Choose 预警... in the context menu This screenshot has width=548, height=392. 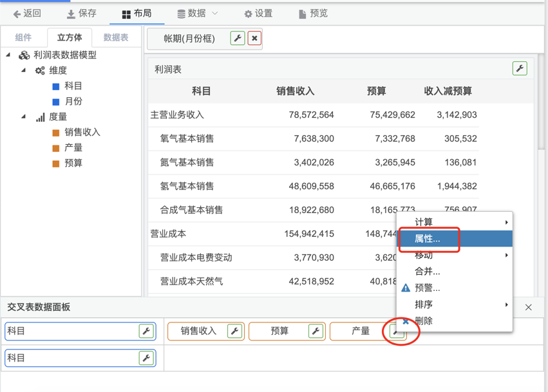pos(428,288)
